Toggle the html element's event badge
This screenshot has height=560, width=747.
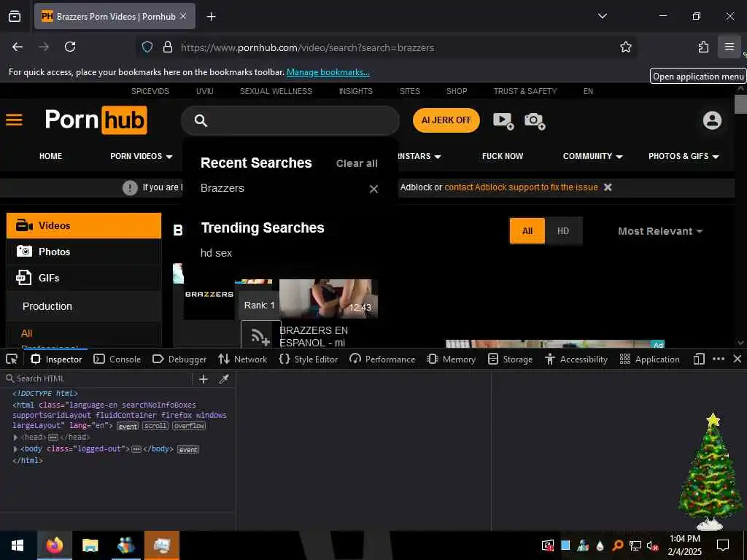128,426
